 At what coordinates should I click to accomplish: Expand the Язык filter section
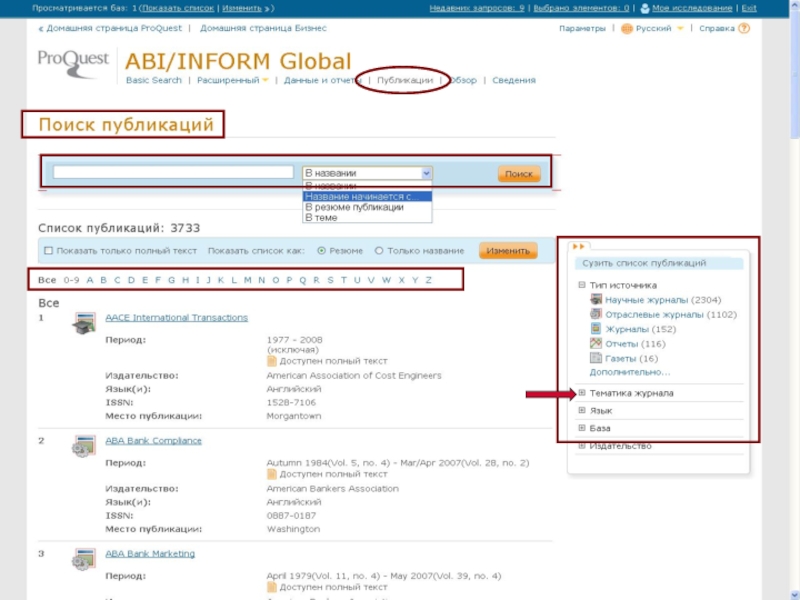click(582, 410)
